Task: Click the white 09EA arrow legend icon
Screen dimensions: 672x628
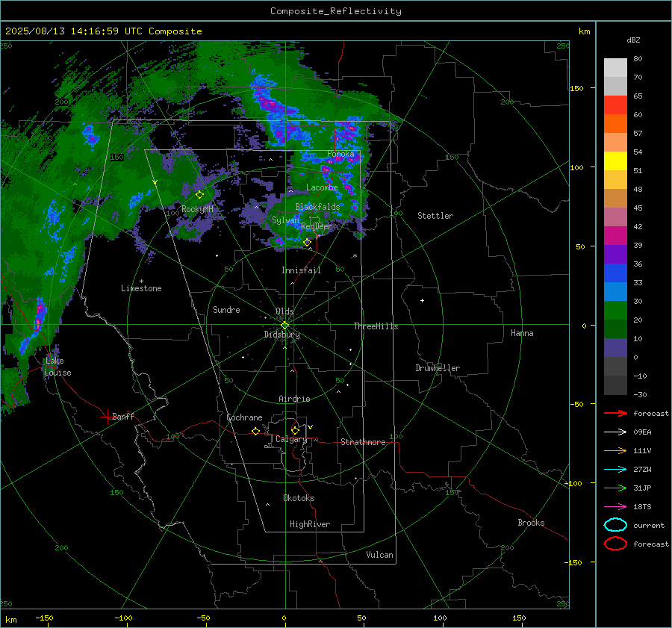Action: tap(615, 432)
